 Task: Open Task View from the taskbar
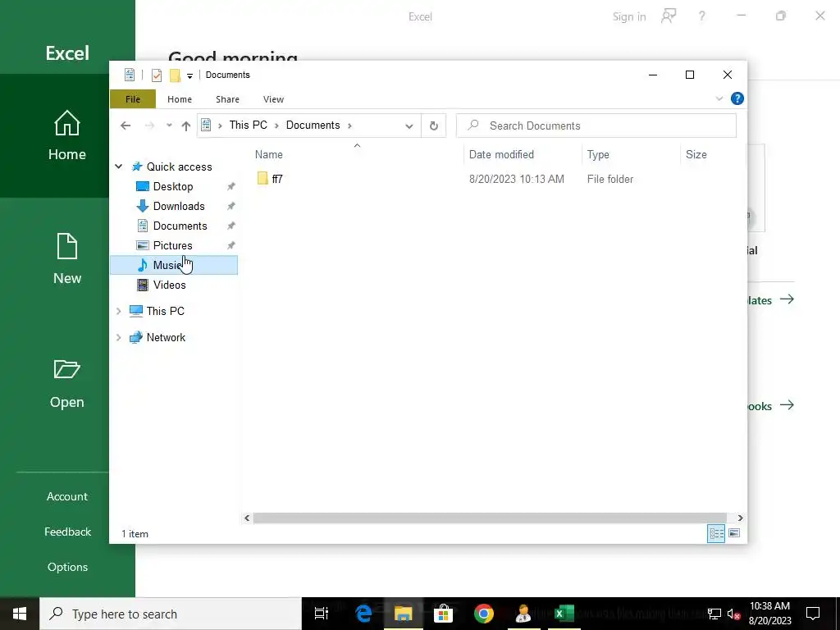[322, 614]
